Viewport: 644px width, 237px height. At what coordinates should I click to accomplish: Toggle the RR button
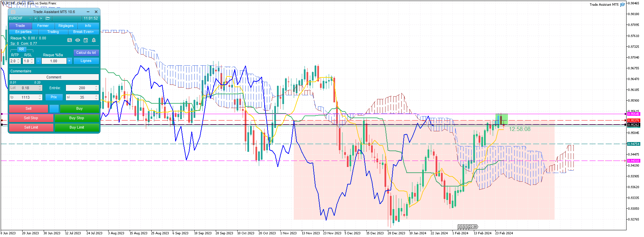pos(22,49)
